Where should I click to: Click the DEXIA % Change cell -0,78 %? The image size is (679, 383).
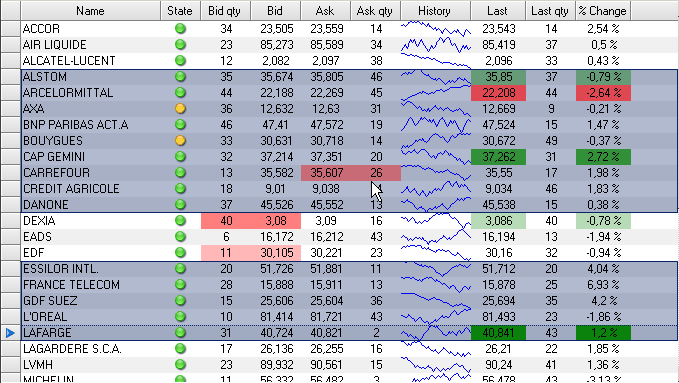pyautogui.click(x=603, y=221)
